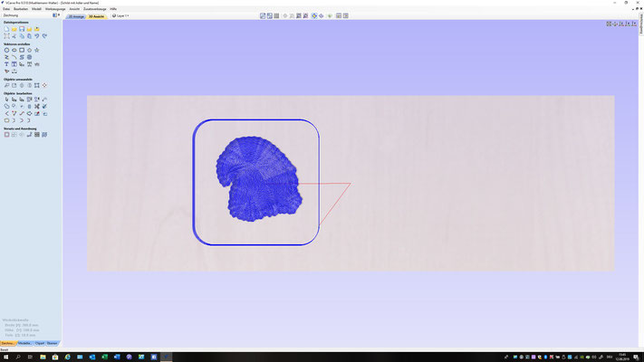Viewport: 644px width, 362px height.
Task: Select the Auto Layout Text tool
Action: (14, 64)
